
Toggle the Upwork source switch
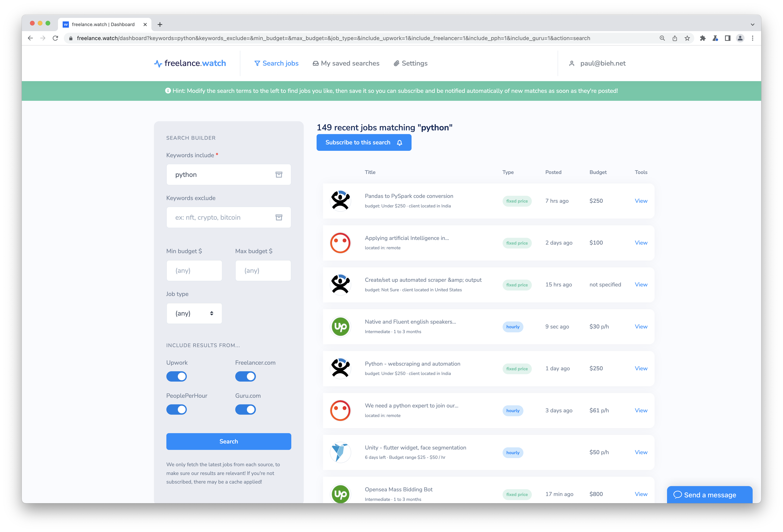pyautogui.click(x=176, y=376)
